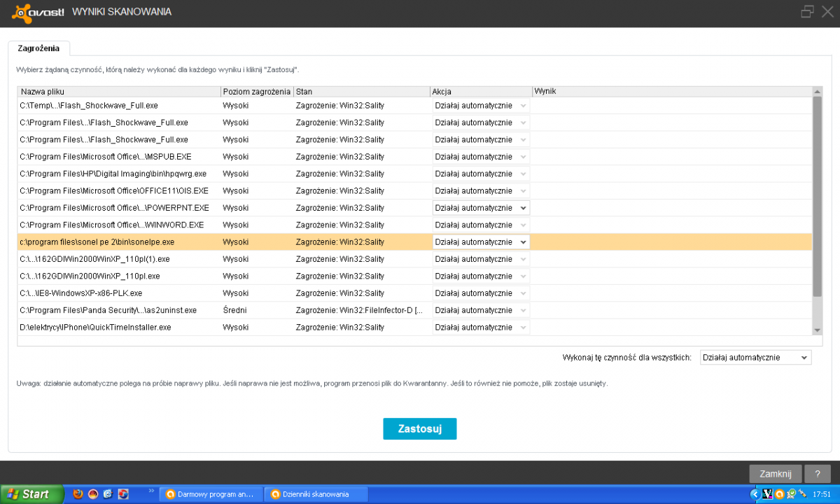Open action dropdown for QuickTimeInstaller.exe row

481,327
